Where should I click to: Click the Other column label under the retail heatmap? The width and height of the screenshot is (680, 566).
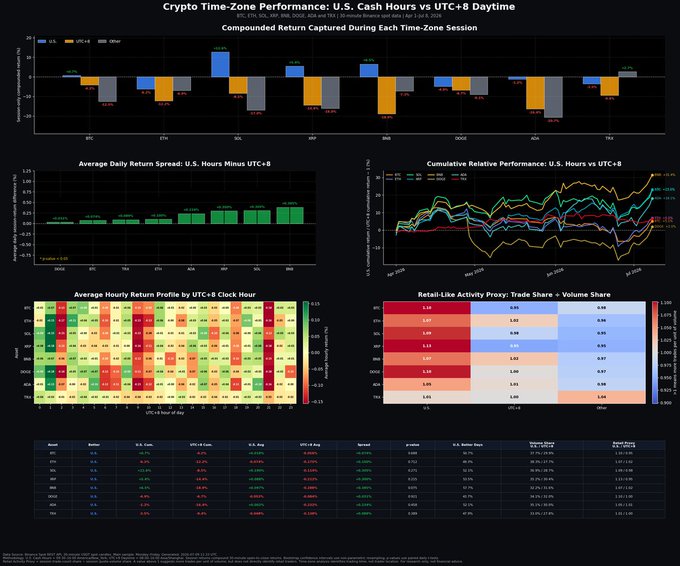(x=602, y=408)
